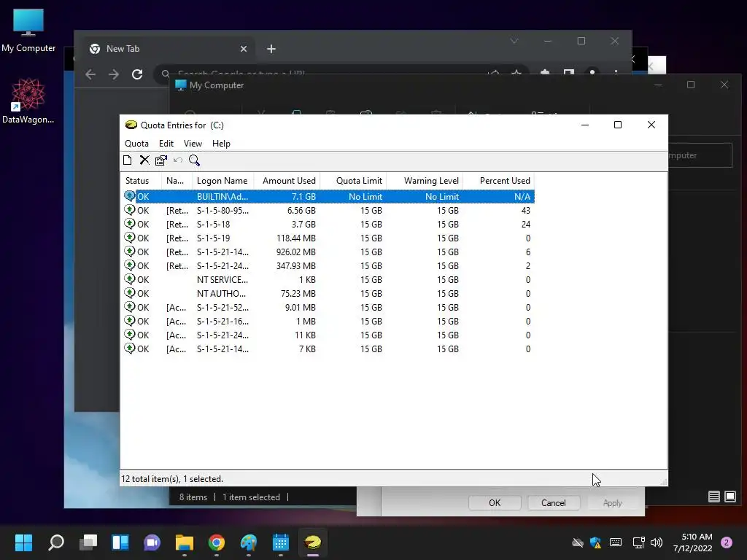Open the Help menu
747x560 pixels.
[221, 144]
